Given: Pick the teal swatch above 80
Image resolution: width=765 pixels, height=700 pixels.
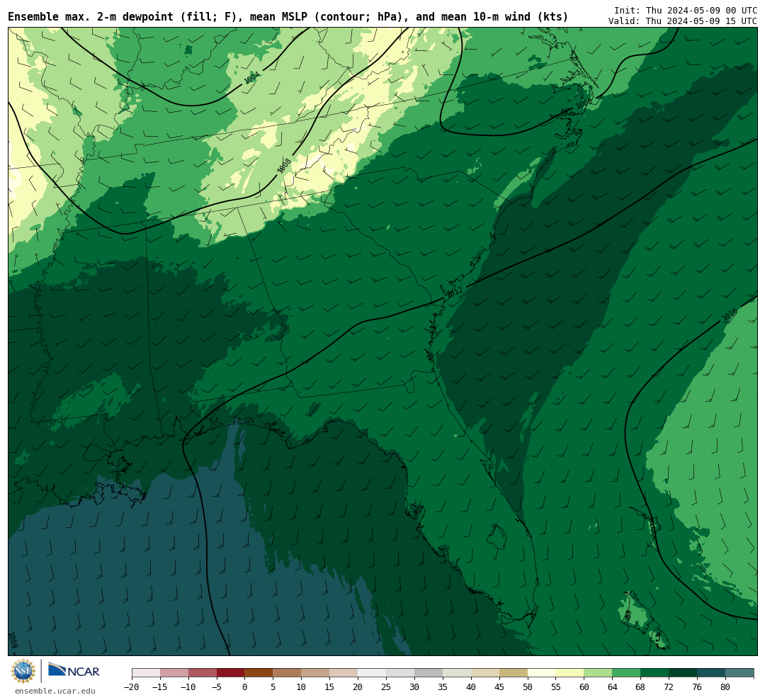Looking at the screenshot, I should click(x=740, y=673).
